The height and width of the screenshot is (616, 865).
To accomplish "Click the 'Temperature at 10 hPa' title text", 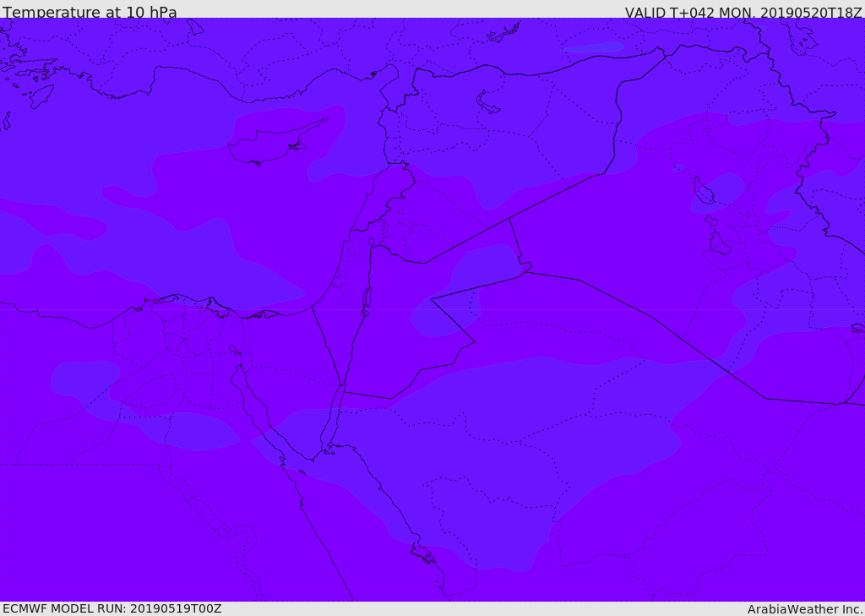I will (x=90, y=12).
